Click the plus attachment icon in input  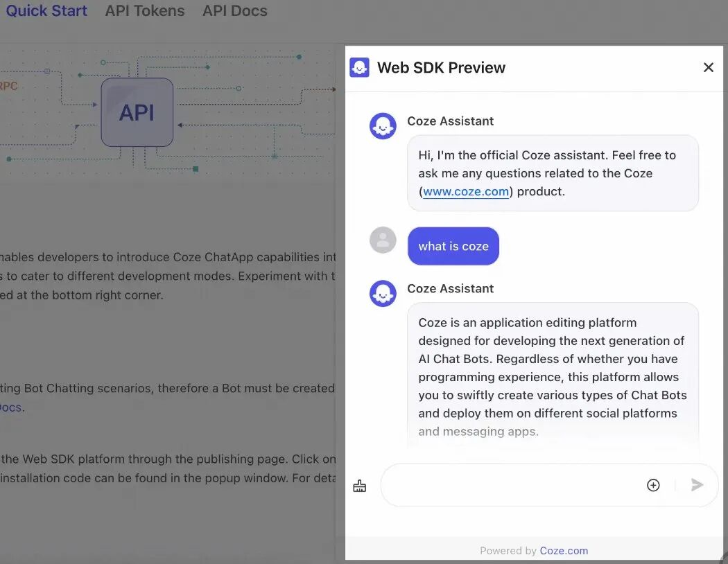653,485
